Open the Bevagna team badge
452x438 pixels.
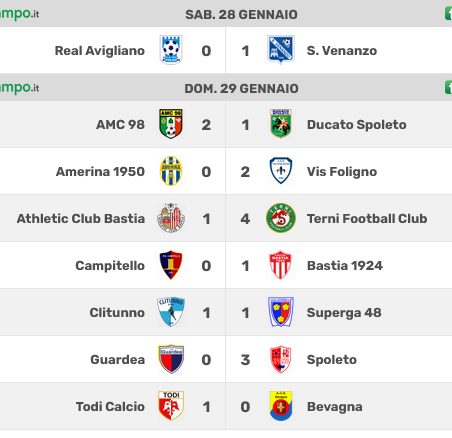click(x=281, y=406)
